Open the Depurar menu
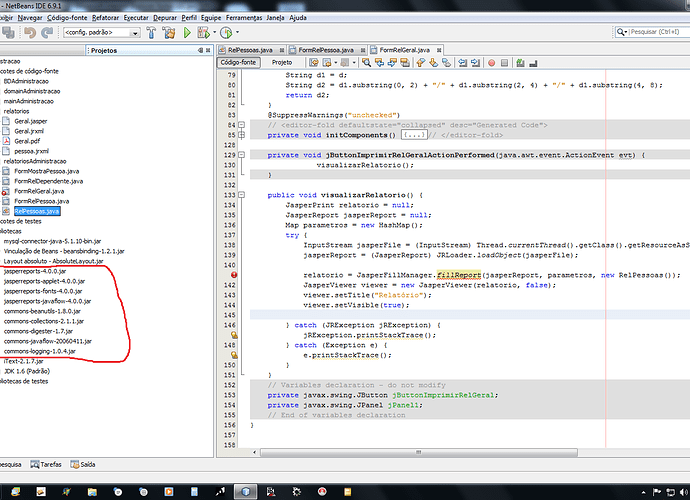690x500 pixels. tap(165, 18)
